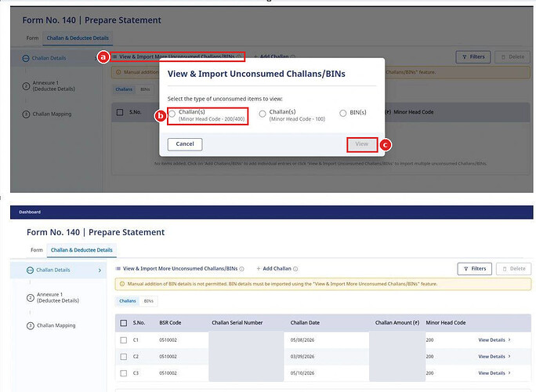The image size is (536, 392).
Task: Open Challan & Deductee Details tab under Dashboard bar
Action: (81, 250)
